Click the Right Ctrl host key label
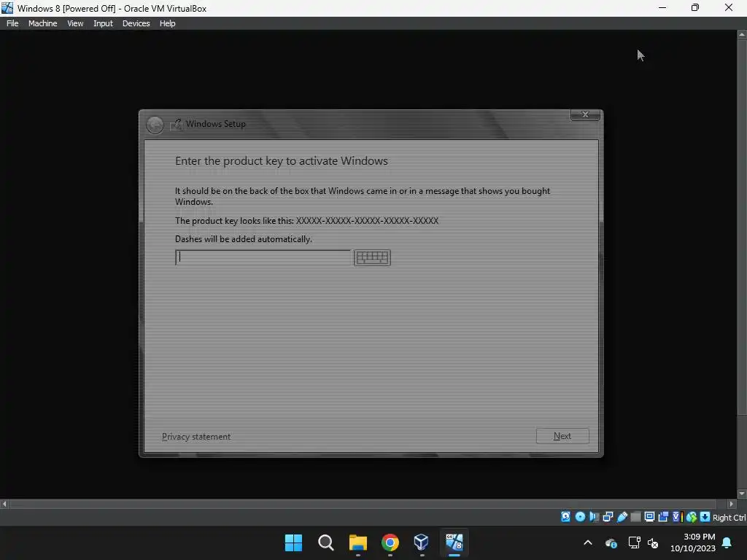This screenshot has height=560, width=747. click(729, 518)
